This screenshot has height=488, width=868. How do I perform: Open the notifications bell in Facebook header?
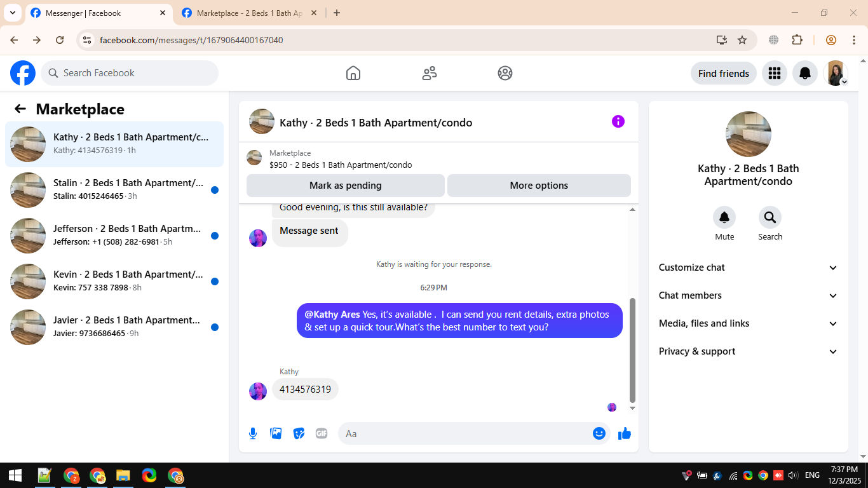pos(805,73)
